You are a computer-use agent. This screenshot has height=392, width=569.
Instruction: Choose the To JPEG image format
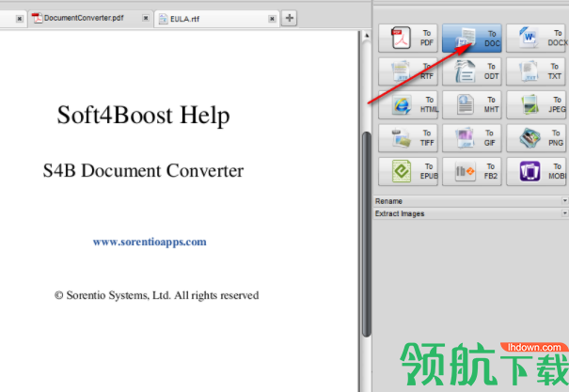[537, 104]
